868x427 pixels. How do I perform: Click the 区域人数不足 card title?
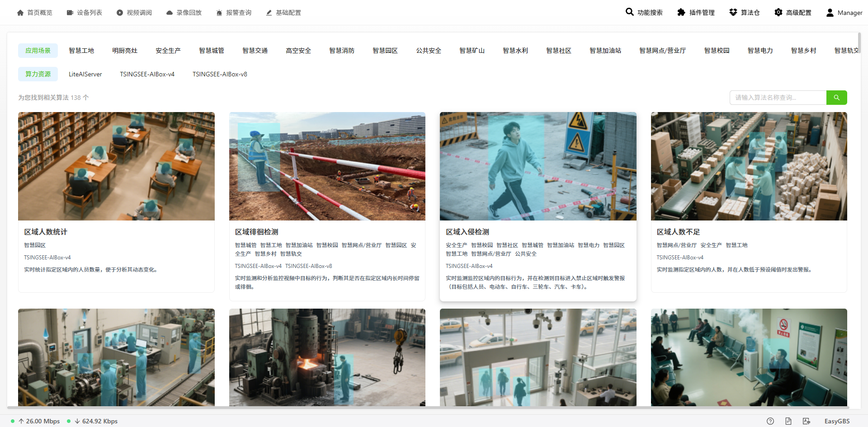pos(679,232)
